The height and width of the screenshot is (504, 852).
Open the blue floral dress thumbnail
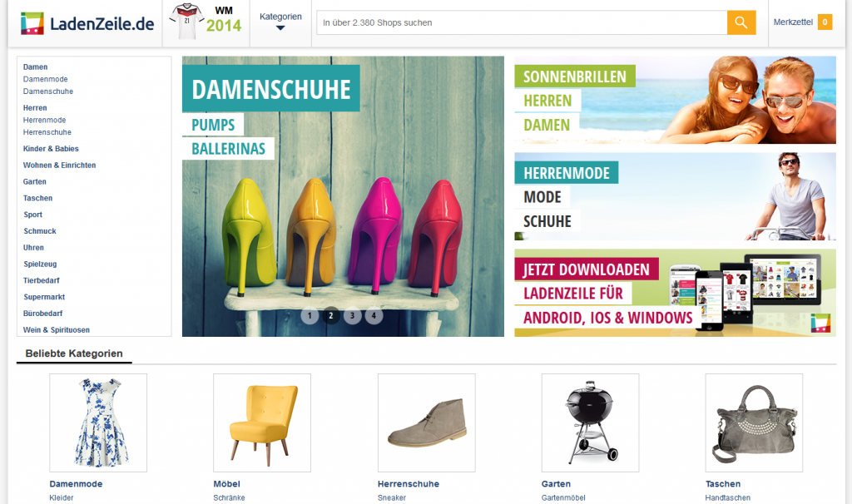pos(98,422)
